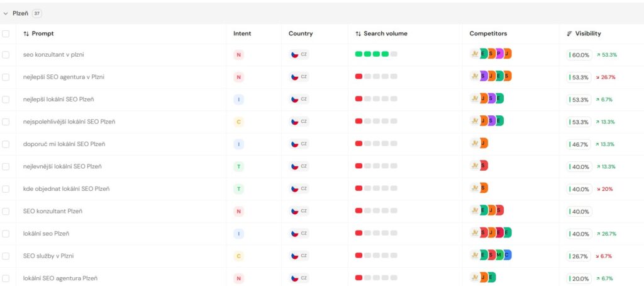The image size is (644, 286).
Task: Click the 53.3% upward trend indicator
Action: 607,55
